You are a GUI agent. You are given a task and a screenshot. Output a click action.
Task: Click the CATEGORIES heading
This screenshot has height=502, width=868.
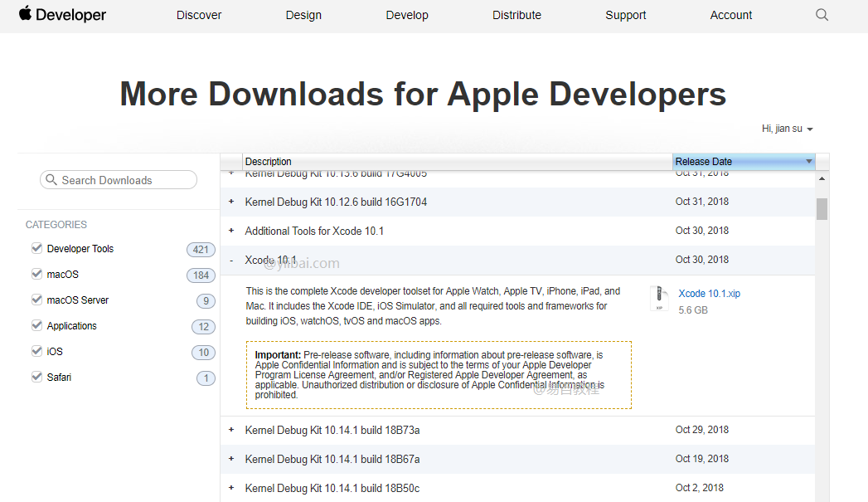tap(56, 224)
